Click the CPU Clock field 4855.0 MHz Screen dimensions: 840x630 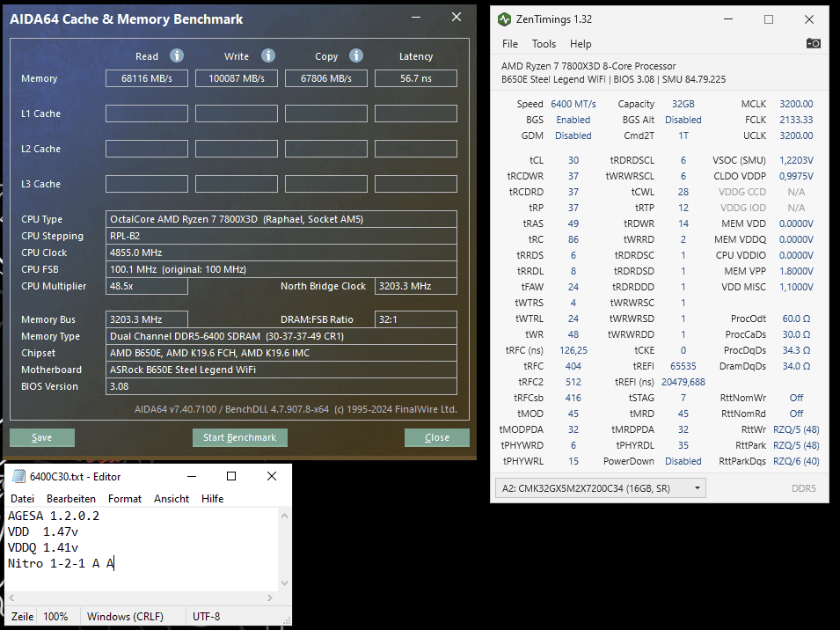coord(281,253)
